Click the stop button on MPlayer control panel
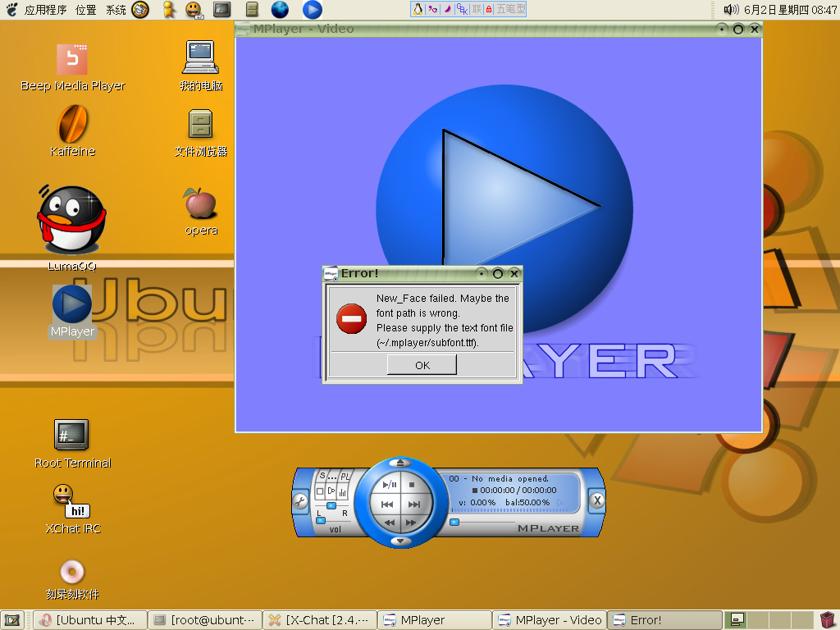The image size is (840, 630). click(412, 485)
